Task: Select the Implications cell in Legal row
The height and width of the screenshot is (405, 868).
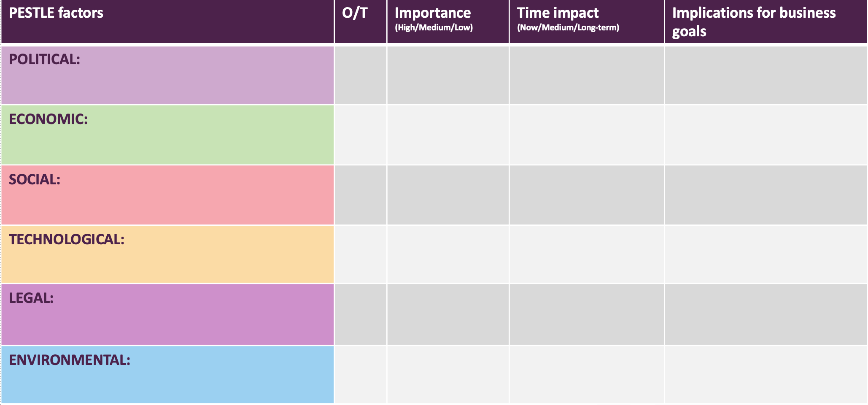Action: (766, 314)
